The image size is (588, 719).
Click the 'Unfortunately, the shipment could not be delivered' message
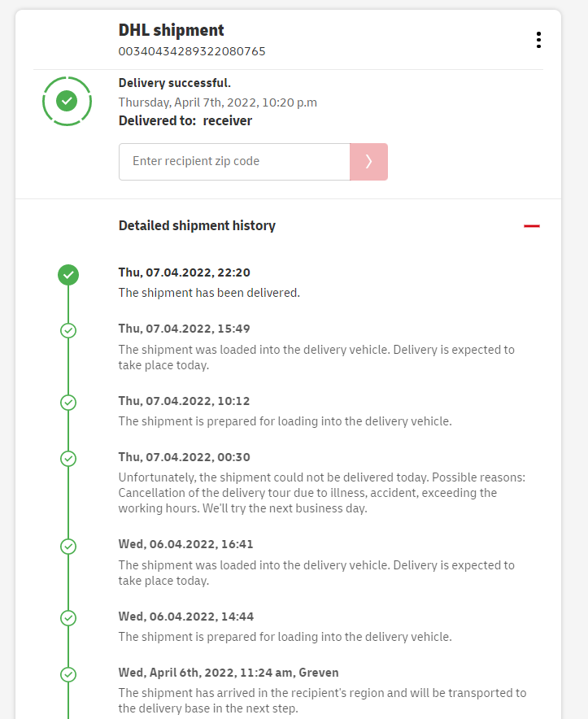pos(321,493)
